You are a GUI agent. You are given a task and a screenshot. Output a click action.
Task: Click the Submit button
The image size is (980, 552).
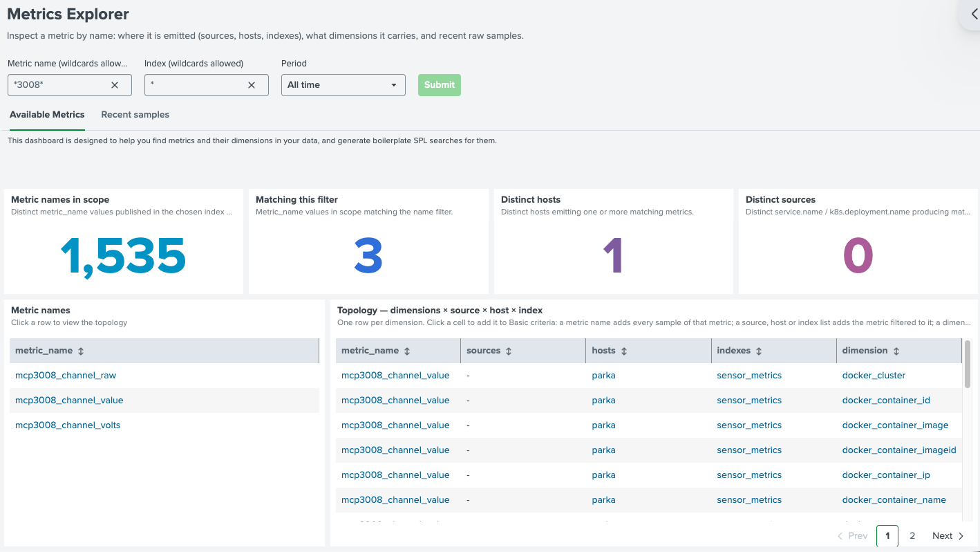440,85
